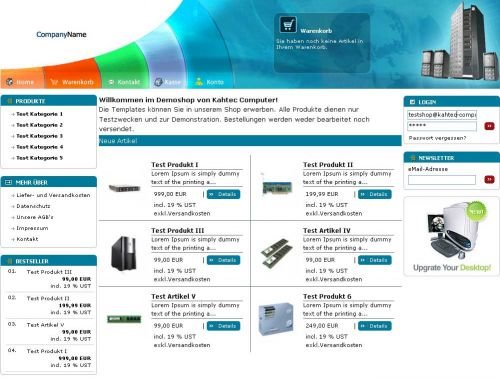This screenshot has height=379, width=500.
Task: Click the Neue Artikel section header
Action: click(250, 141)
